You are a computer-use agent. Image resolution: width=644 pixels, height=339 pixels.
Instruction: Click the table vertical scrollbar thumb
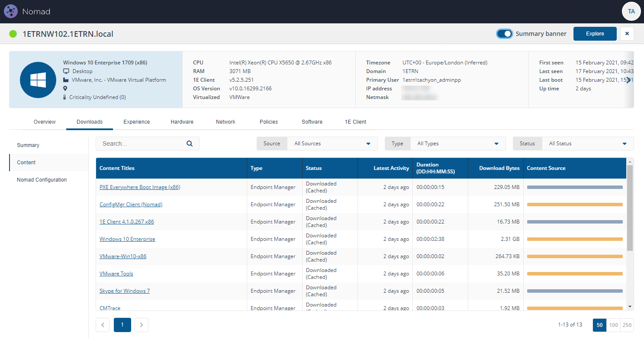[x=630, y=208]
